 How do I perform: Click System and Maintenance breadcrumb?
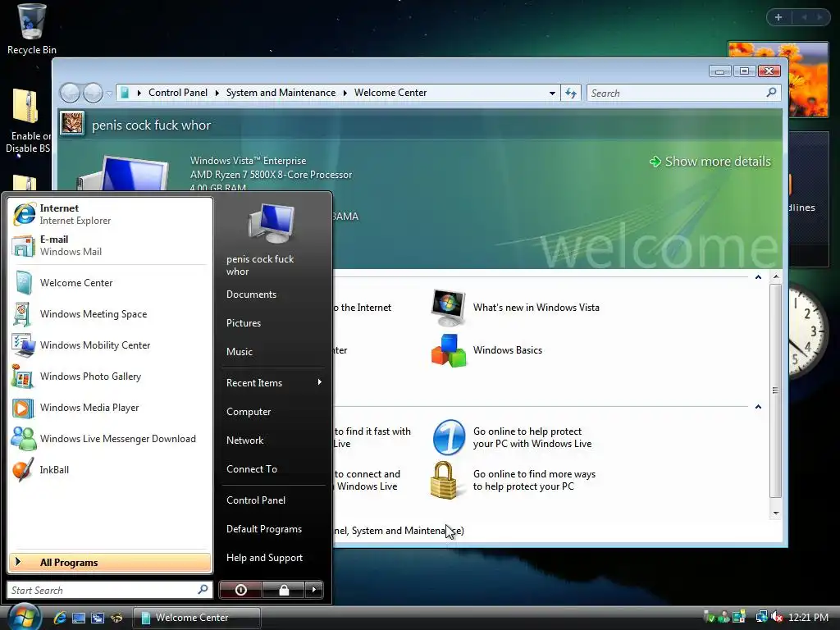click(x=281, y=93)
